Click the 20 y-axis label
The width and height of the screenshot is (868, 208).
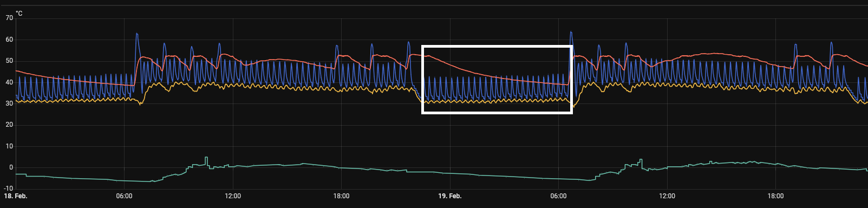coord(9,125)
